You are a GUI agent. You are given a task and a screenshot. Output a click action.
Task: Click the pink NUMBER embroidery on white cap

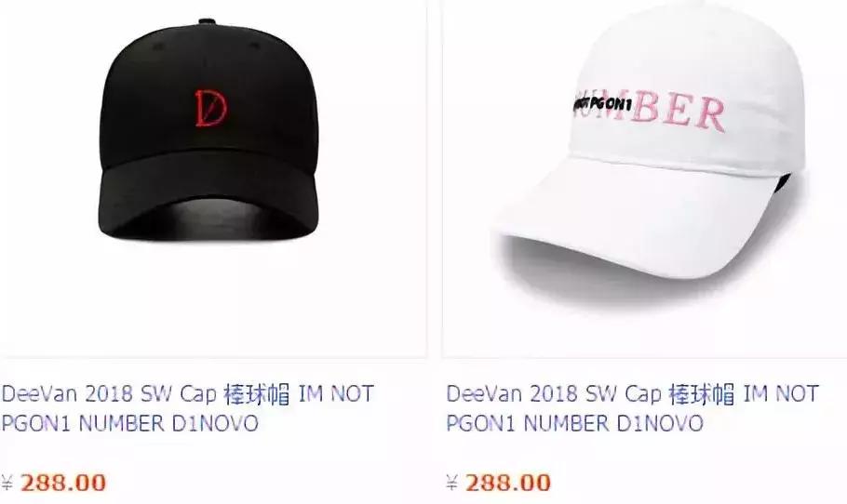coord(679,113)
